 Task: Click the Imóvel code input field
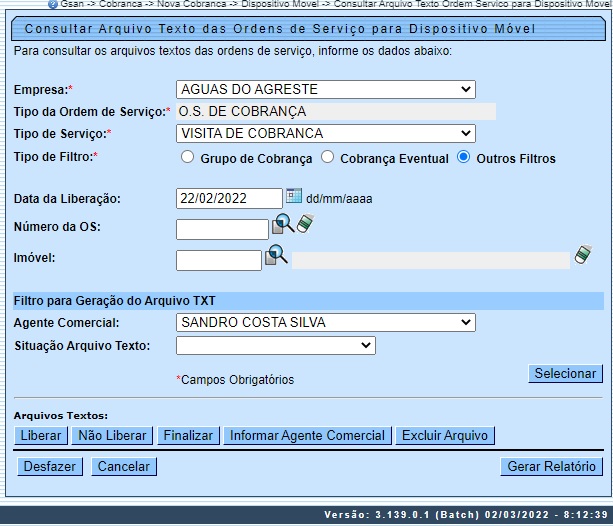(219, 260)
